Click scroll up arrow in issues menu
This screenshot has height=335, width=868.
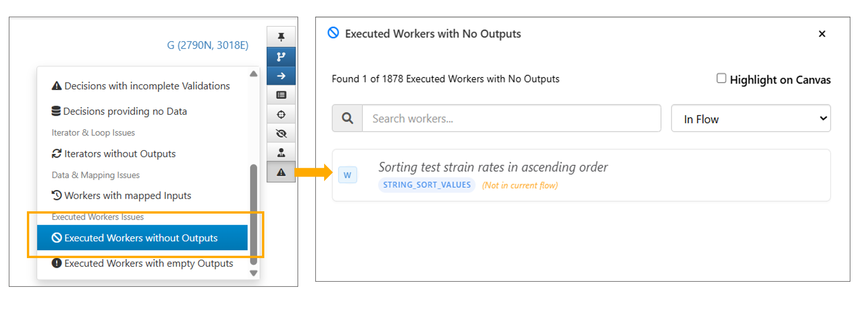(254, 74)
